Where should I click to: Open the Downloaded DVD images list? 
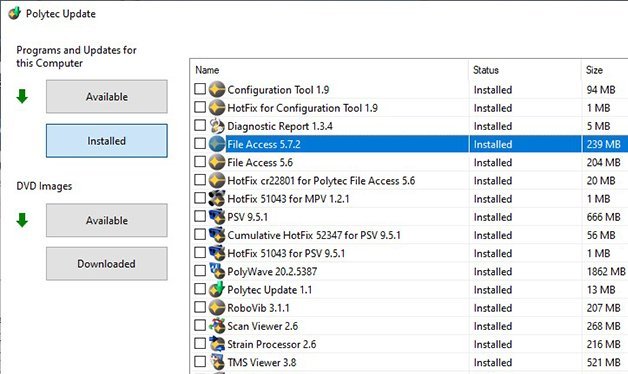pyautogui.click(x=107, y=263)
